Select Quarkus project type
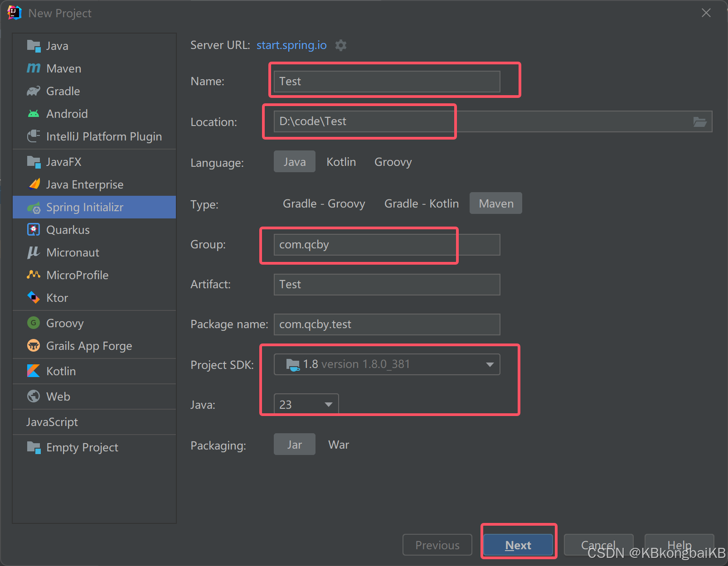The width and height of the screenshot is (728, 566). pyautogui.click(x=94, y=230)
